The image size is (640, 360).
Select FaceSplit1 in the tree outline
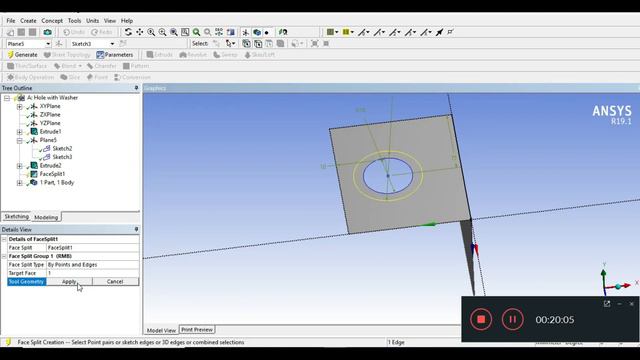[52, 174]
